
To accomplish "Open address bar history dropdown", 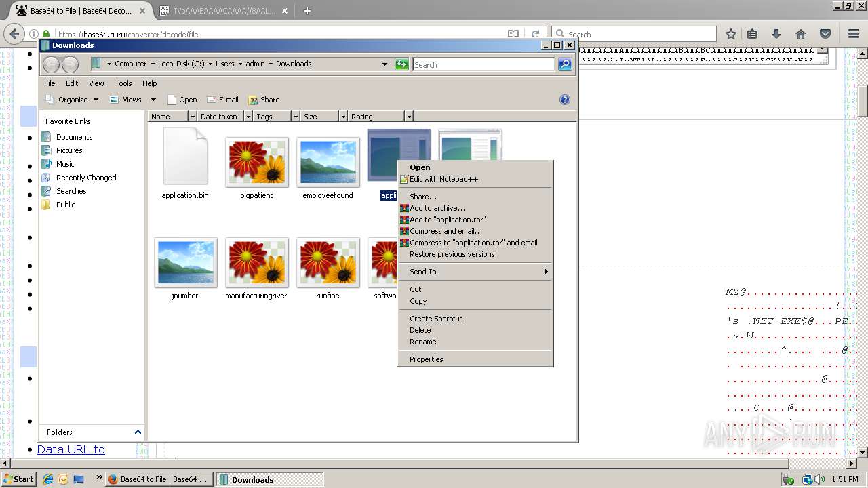I will [x=384, y=64].
